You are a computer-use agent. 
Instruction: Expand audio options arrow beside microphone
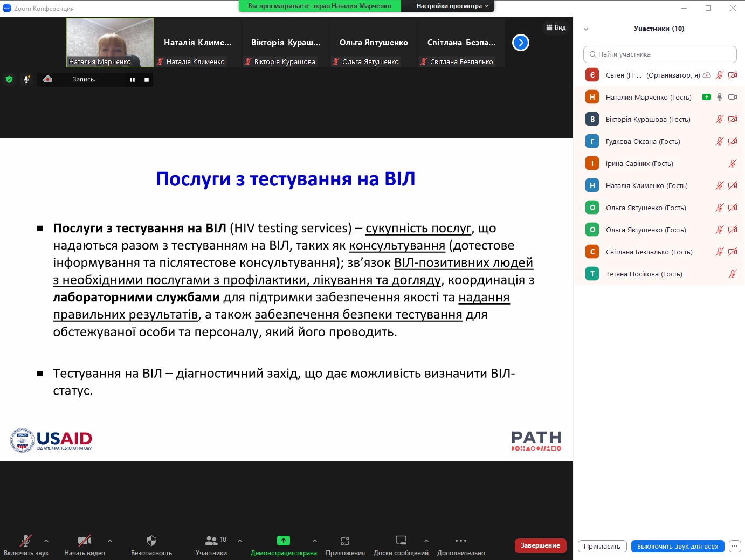[x=46, y=541]
